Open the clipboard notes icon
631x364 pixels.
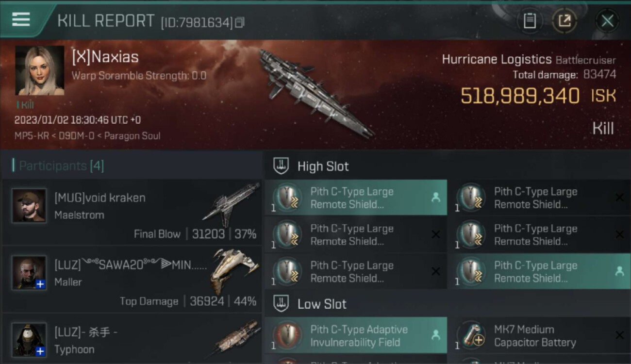(x=530, y=21)
